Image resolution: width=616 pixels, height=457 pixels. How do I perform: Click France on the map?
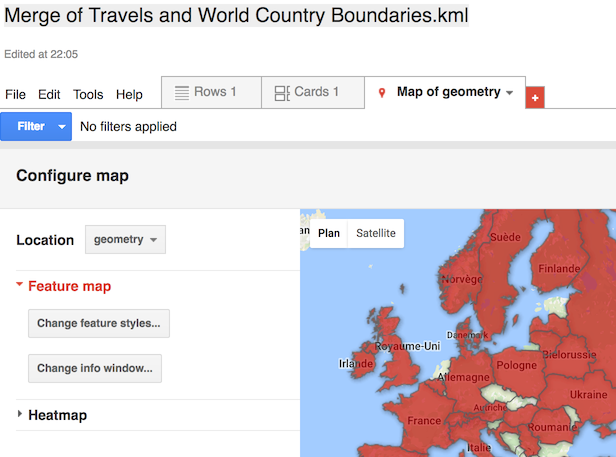424,420
